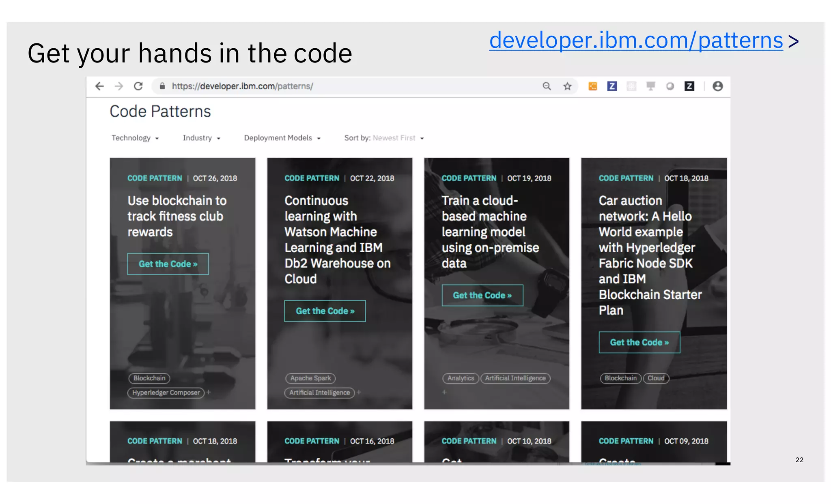Click the zoom magnifier icon in address bar
Viewport: 831px width, 504px height.
click(547, 86)
